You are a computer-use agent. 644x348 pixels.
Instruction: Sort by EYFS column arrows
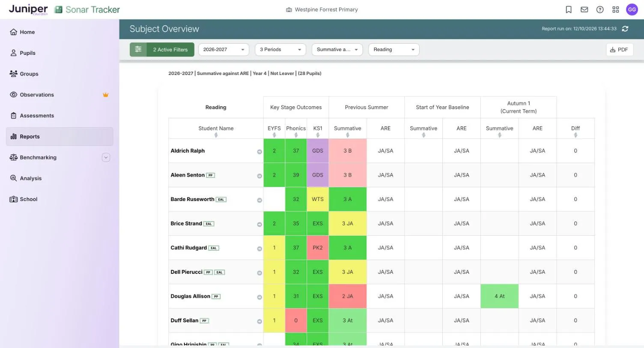pos(274,135)
